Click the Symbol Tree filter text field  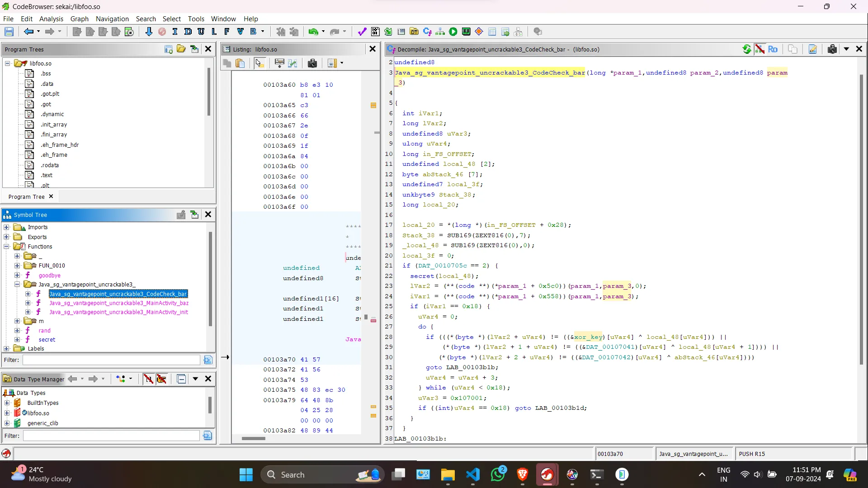click(x=111, y=360)
